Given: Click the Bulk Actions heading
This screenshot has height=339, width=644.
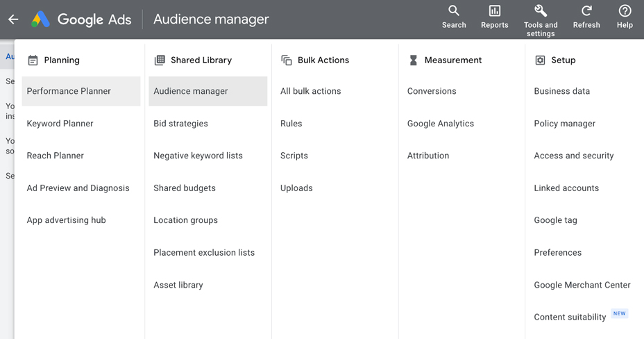Looking at the screenshot, I should (323, 60).
